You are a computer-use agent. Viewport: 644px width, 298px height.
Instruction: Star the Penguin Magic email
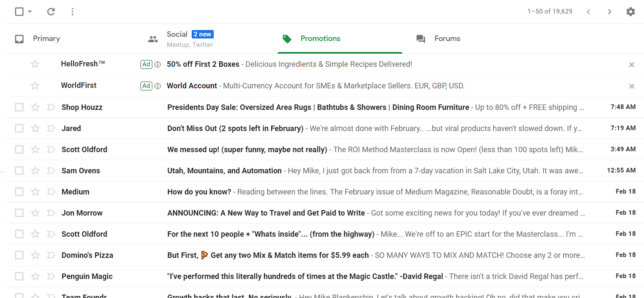pyautogui.click(x=35, y=276)
